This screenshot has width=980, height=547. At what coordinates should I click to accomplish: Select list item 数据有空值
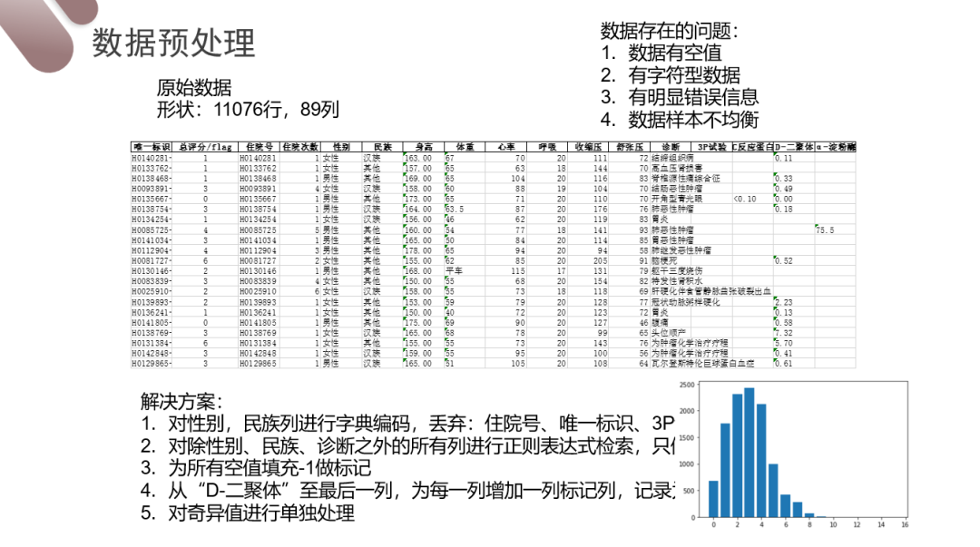(674, 53)
